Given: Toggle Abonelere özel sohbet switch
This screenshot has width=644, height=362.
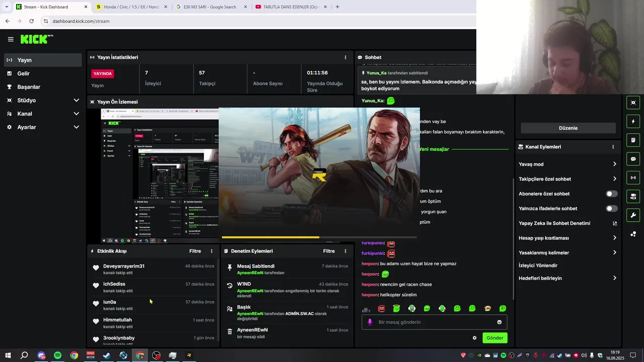Looking at the screenshot, I should tap(612, 194).
